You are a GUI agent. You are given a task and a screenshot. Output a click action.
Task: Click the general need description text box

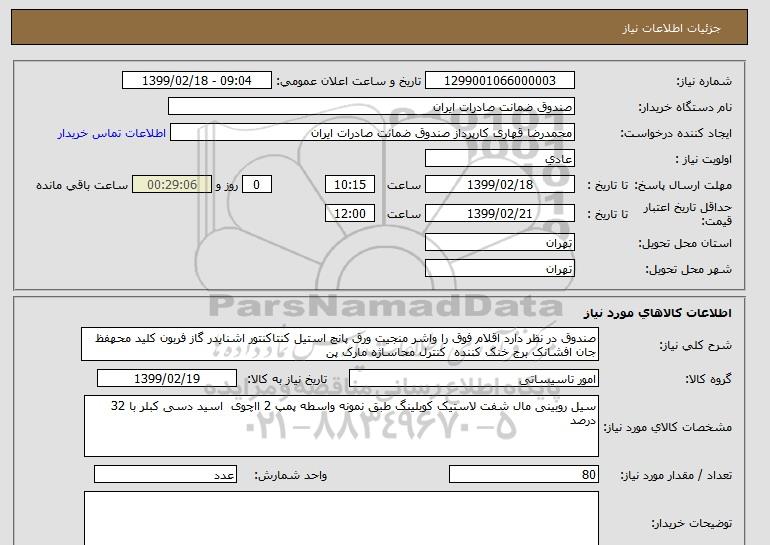(340, 345)
